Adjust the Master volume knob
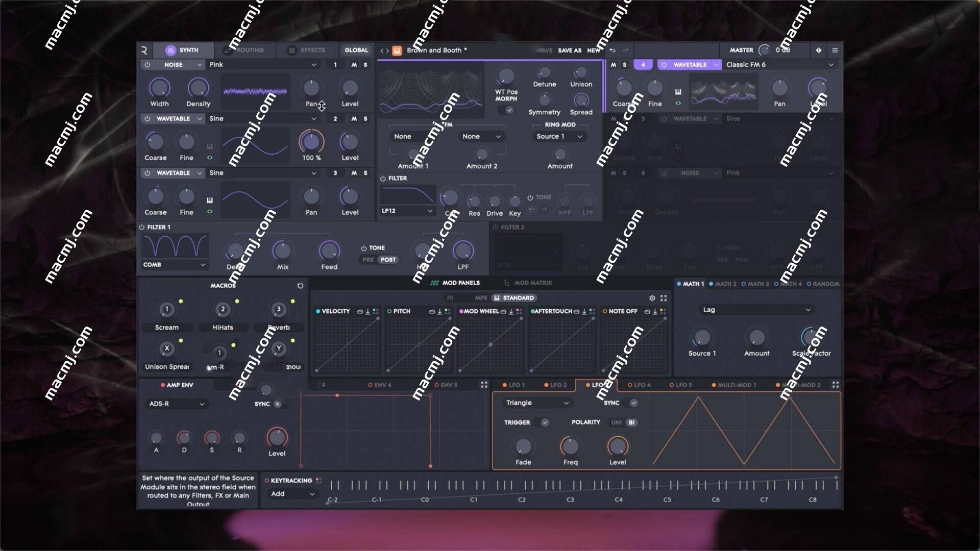The width and height of the screenshot is (980, 551). [764, 50]
